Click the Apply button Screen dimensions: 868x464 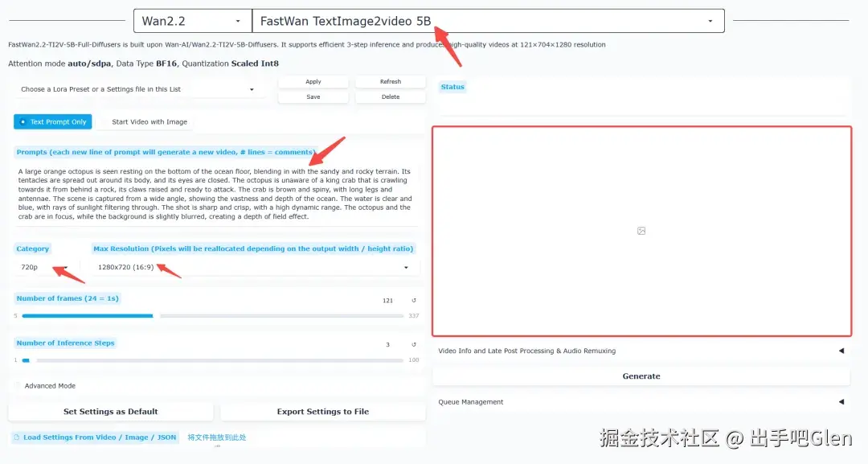tap(313, 81)
